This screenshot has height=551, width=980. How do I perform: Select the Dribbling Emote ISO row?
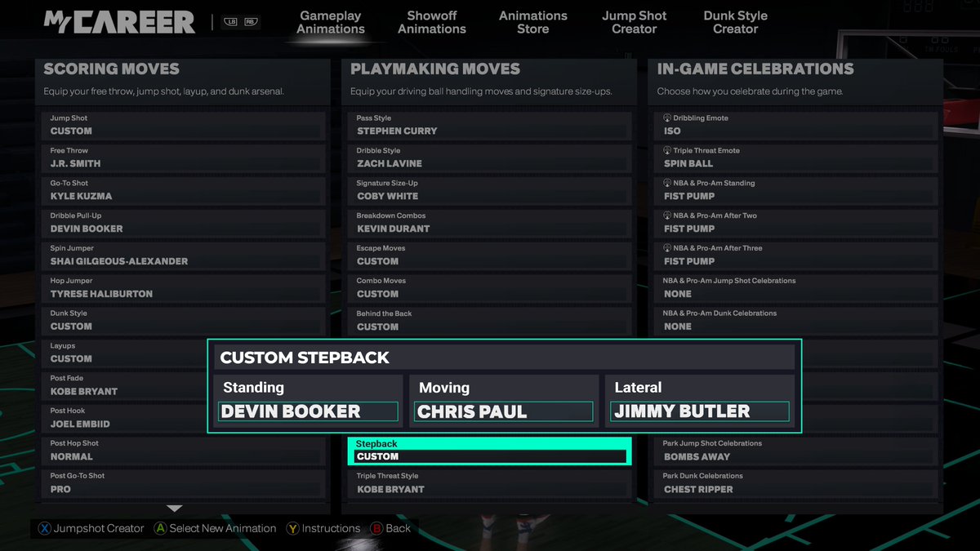click(x=798, y=125)
